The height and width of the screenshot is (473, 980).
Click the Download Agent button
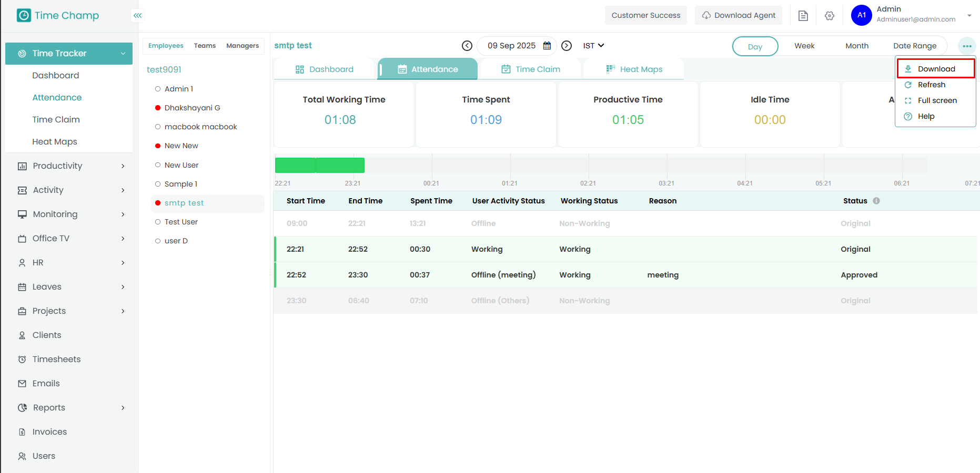(739, 15)
